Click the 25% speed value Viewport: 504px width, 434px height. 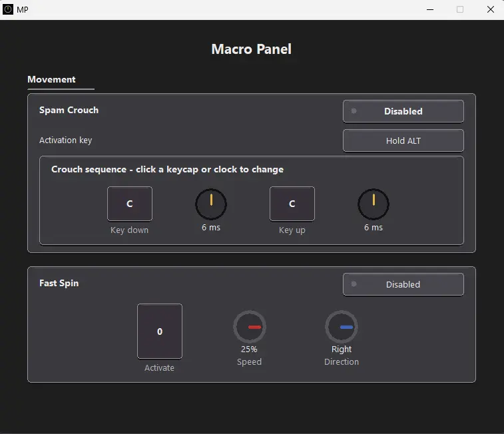[x=249, y=349]
